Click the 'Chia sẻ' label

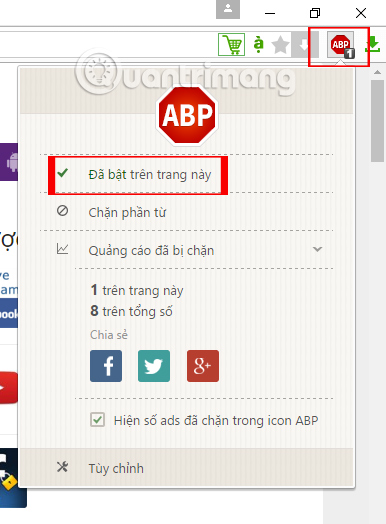pos(109,335)
